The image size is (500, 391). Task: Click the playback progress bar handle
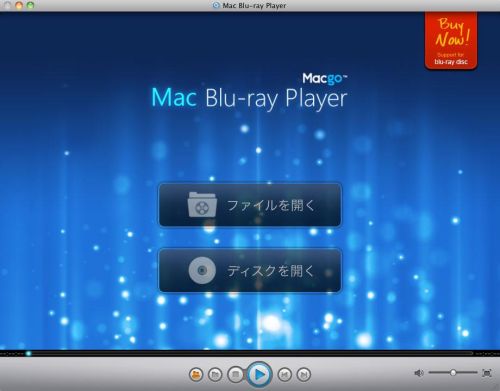click(29, 353)
